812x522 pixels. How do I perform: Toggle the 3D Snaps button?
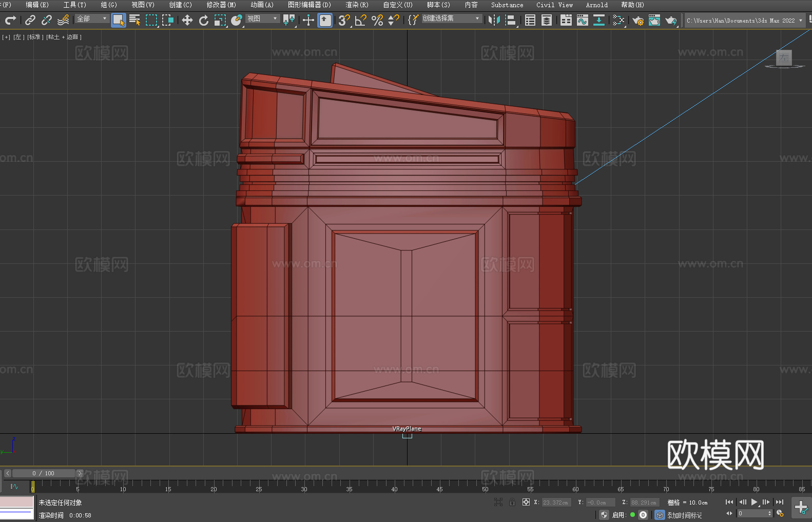pos(344,20)
